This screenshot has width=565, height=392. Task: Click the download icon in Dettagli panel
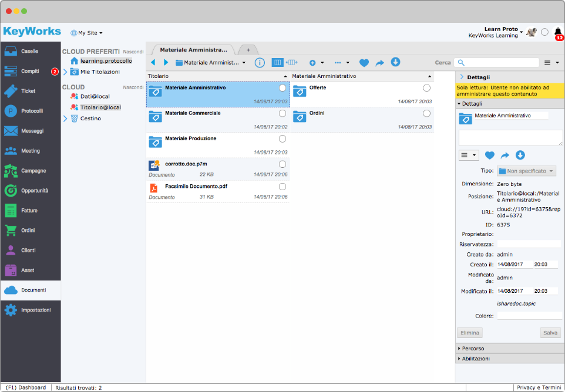coord(520,155)
